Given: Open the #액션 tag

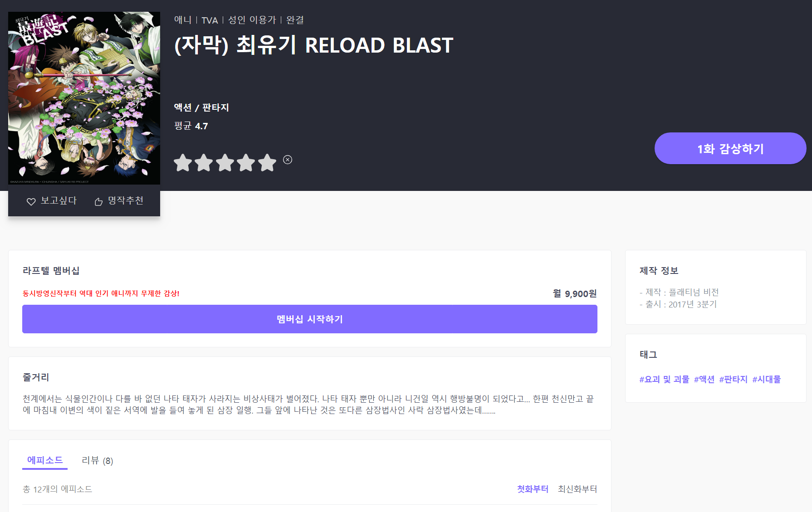Looking at the screenshot, I should coord(704,379).
